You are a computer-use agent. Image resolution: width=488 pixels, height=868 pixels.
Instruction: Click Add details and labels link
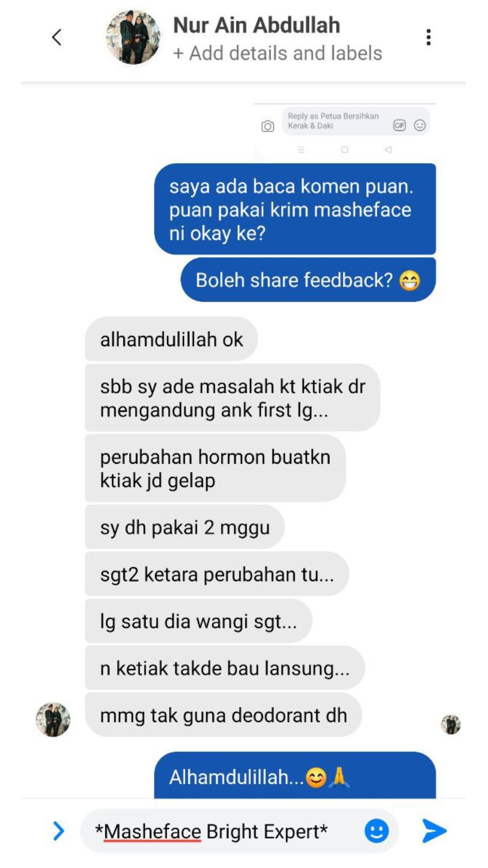[277, 53]
